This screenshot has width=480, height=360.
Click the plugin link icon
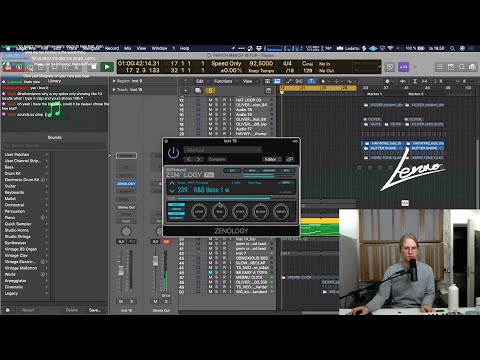(x=290, y=159)
